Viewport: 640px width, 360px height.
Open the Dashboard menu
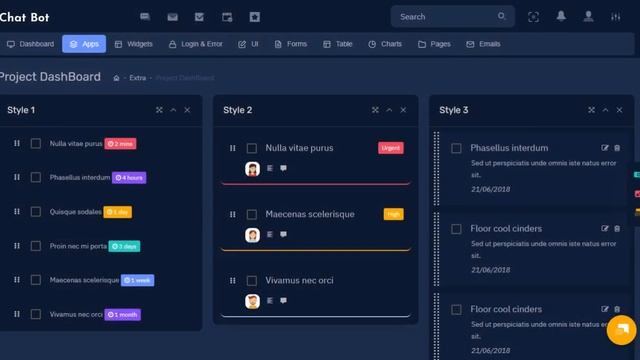point(31,44)
